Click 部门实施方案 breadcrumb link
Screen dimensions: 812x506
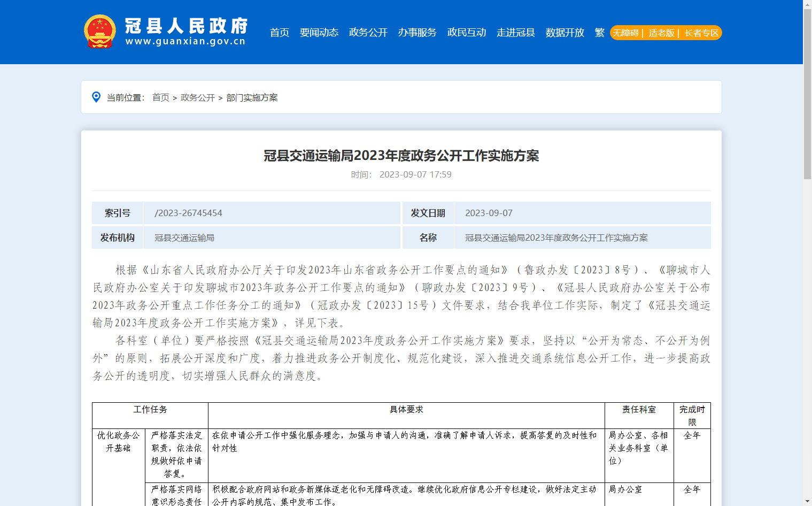[x=252, y=97]
